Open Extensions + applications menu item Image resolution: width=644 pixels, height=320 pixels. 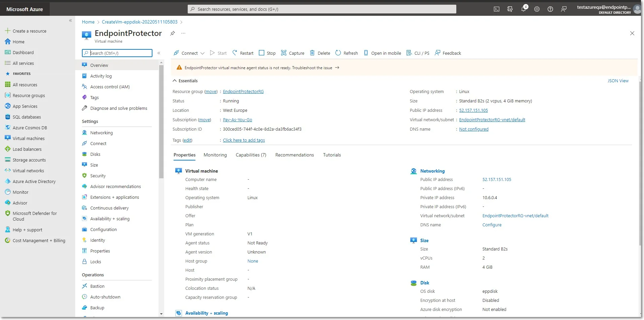(114, 197)
